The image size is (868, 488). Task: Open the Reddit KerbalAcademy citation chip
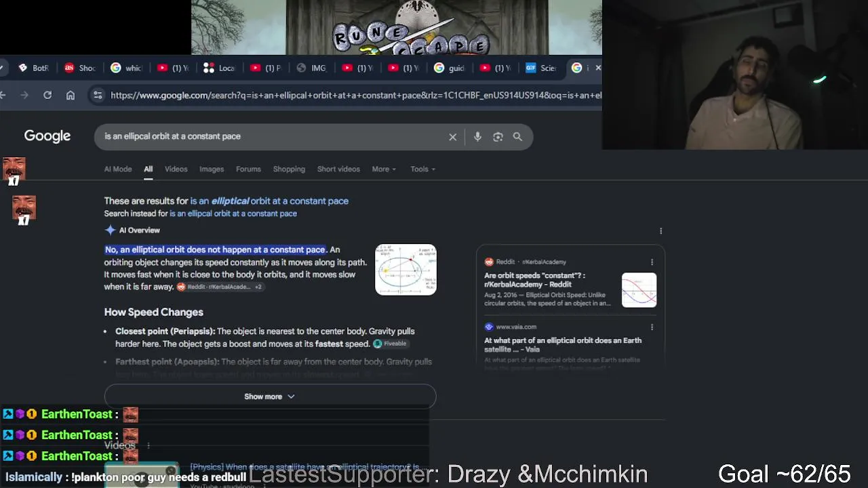click(220, 287)
